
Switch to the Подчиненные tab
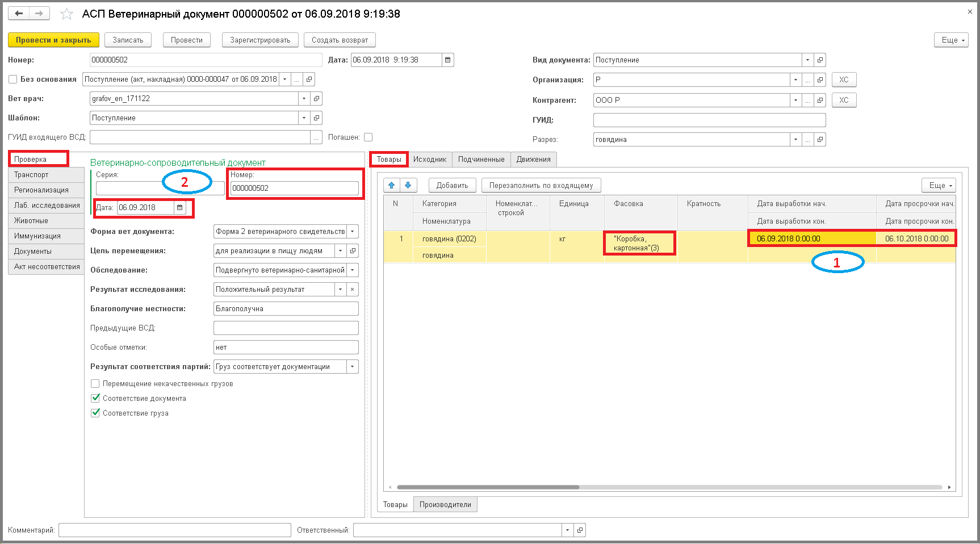[481, 160]
